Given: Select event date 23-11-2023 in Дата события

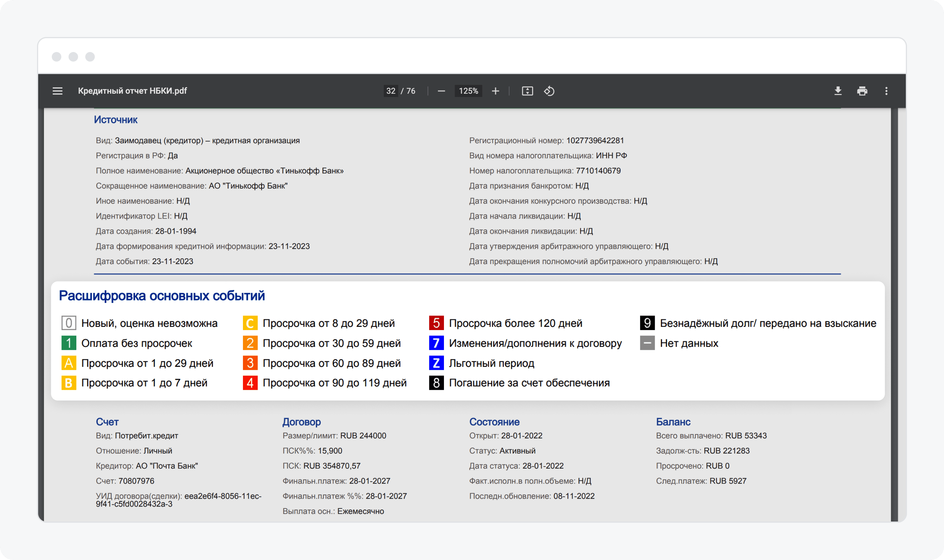Looking at the screenshot, I should [x=172, y=261].
